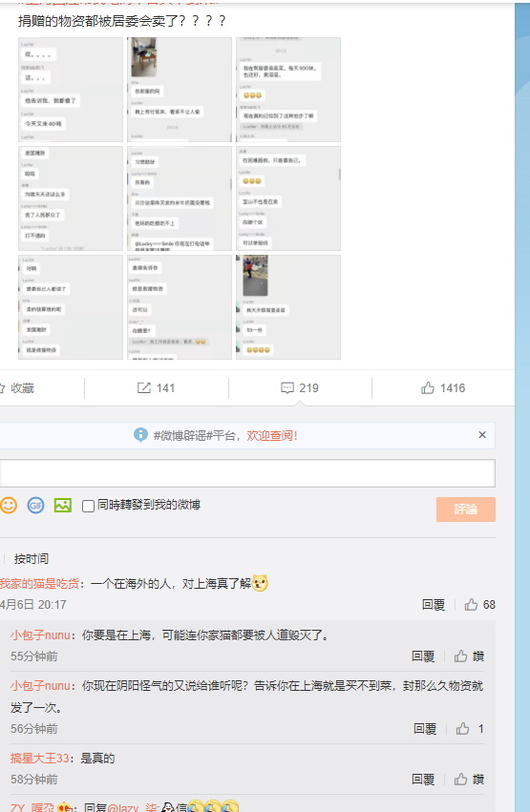530x812 pixels.
Task: Insert a GIF into the comment
Action: tap(35, 505)
